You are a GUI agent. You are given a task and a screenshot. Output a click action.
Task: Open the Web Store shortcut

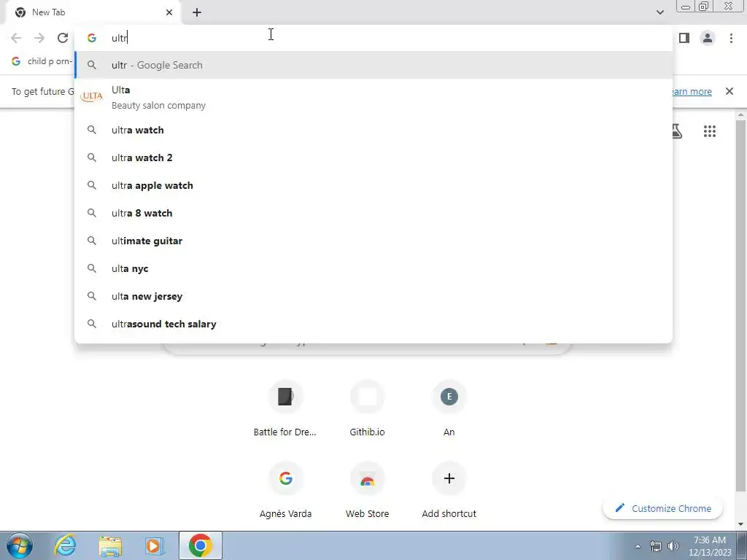tap(367, 489)
